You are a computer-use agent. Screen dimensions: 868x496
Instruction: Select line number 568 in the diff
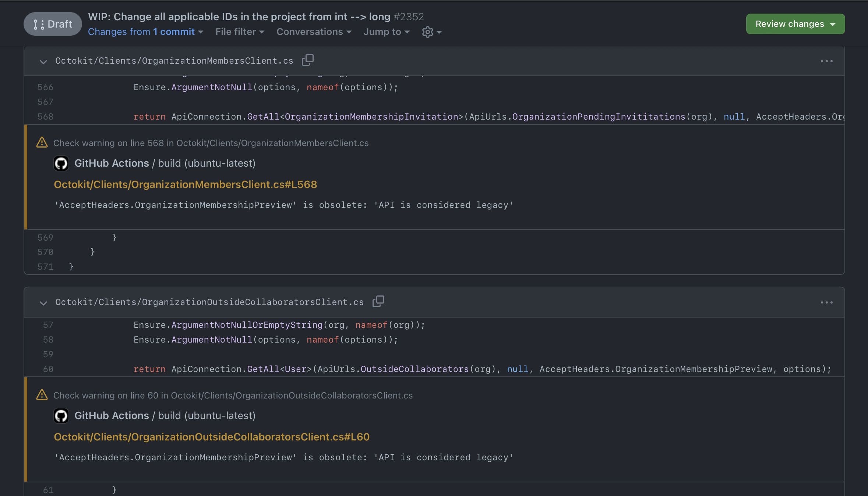[45, 117]
